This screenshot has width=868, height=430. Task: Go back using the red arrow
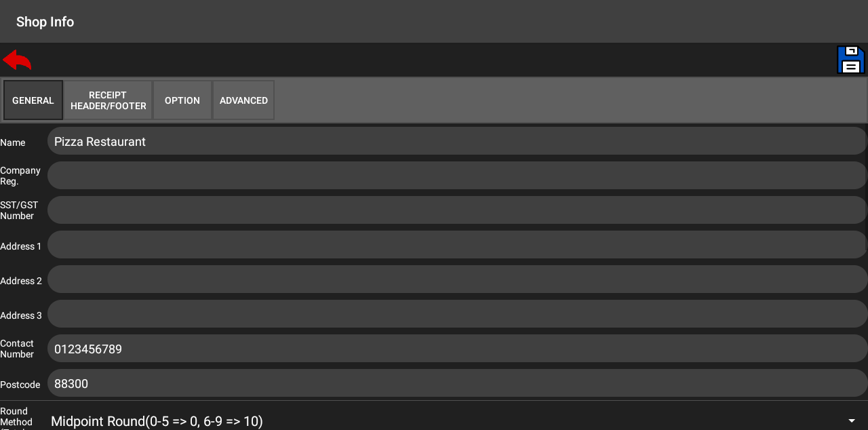click(x=17, y=60)
